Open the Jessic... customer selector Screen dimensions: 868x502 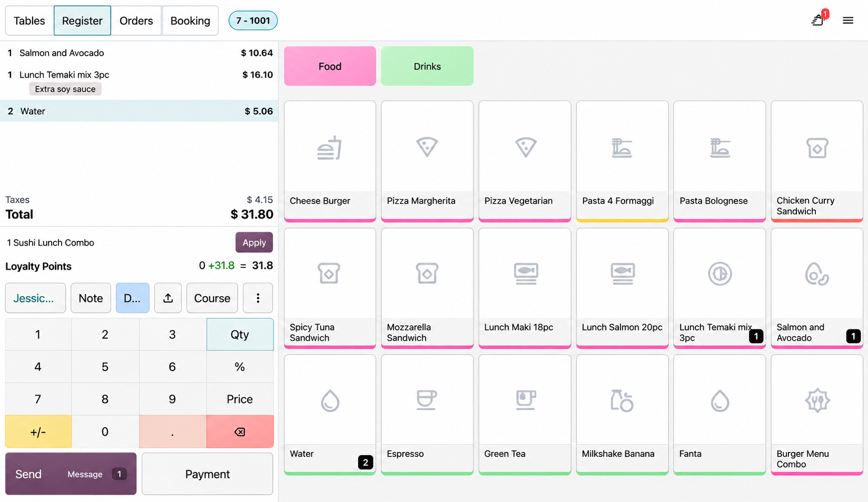coord(35,298)
